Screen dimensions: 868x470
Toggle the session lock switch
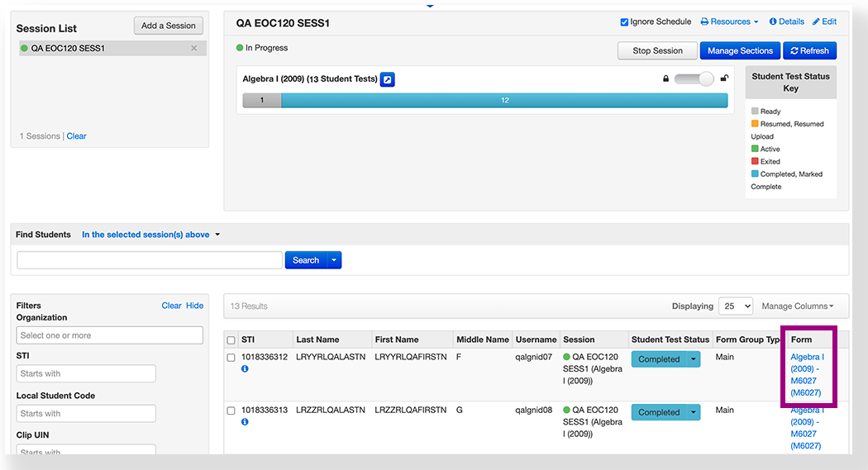coord(694,79)
